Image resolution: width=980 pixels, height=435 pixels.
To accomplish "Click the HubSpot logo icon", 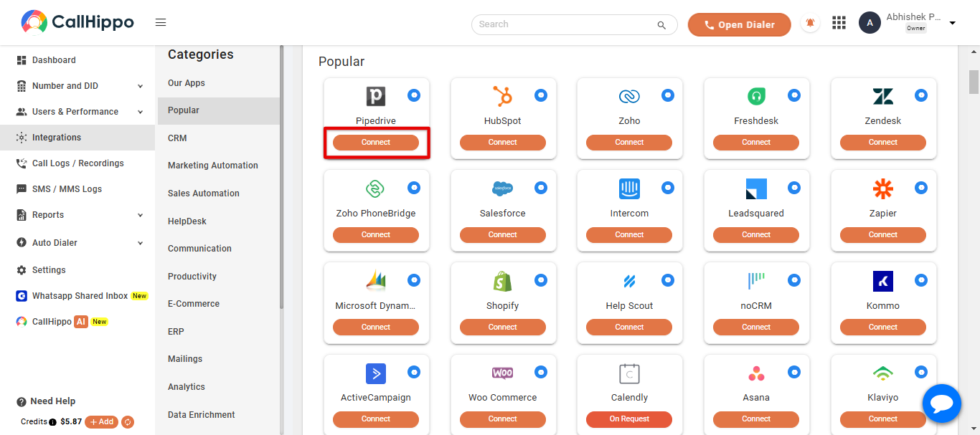I will 502,96.
